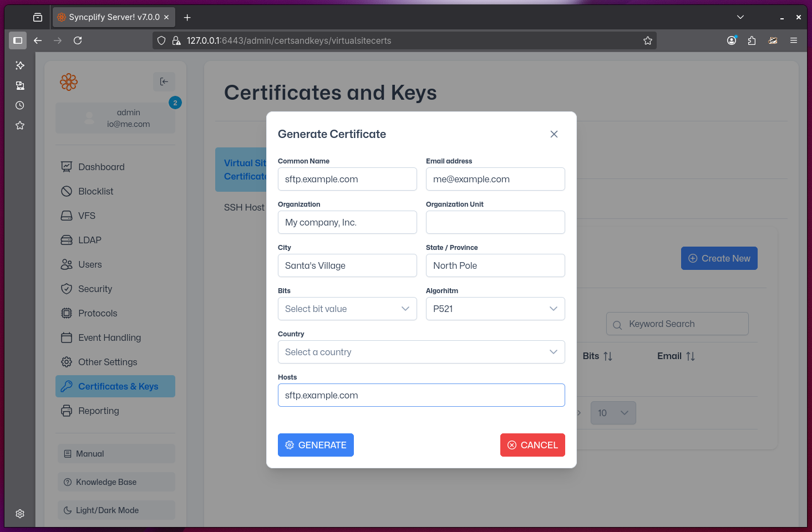Bookmark this page with the star icon

point(647,40)
